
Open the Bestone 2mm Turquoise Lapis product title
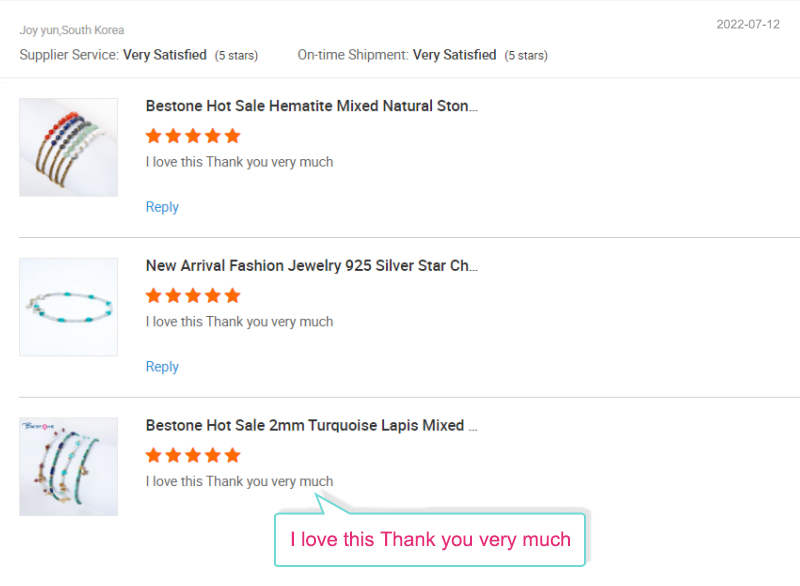(312, 425)
